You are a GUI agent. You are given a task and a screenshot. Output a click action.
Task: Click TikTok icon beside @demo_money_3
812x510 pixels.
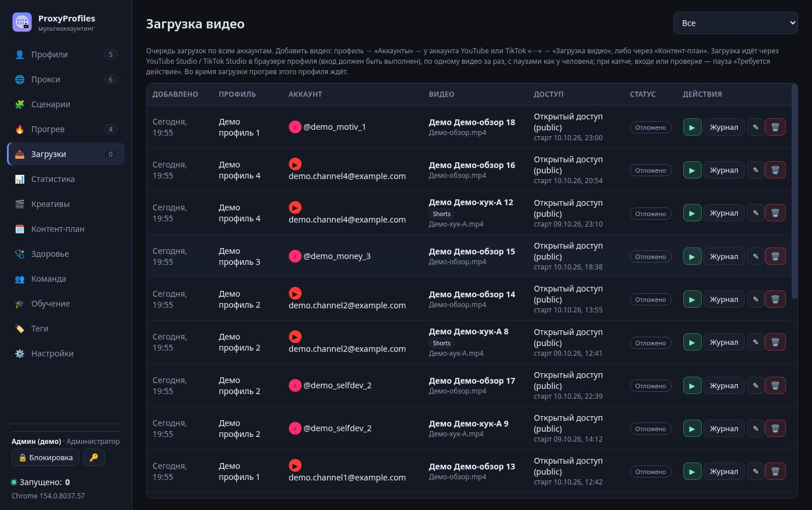pos(295,256)
